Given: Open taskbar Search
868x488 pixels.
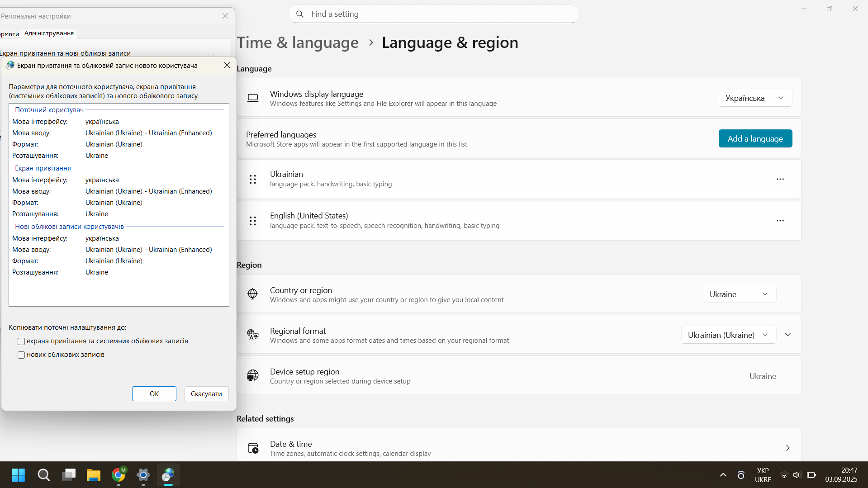Looking at the screenshot, I should (x=43, y=475).
